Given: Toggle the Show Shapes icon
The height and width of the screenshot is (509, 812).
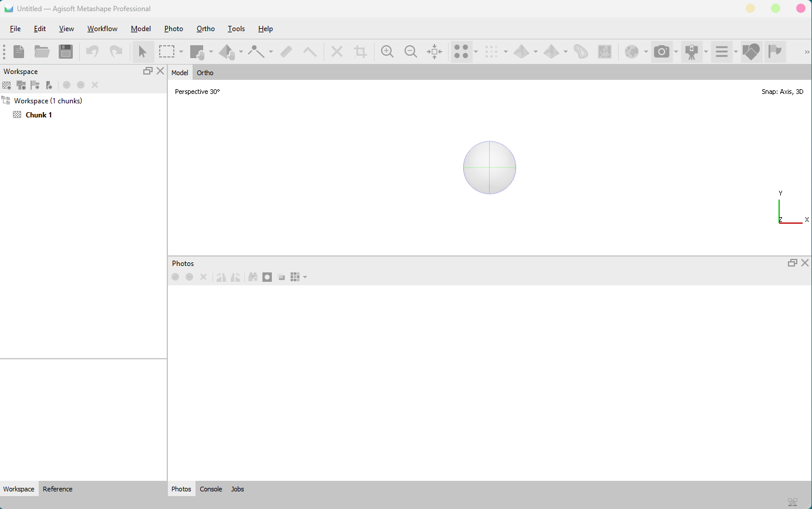Looking at the screenshot, I should (x=751, y=52).
